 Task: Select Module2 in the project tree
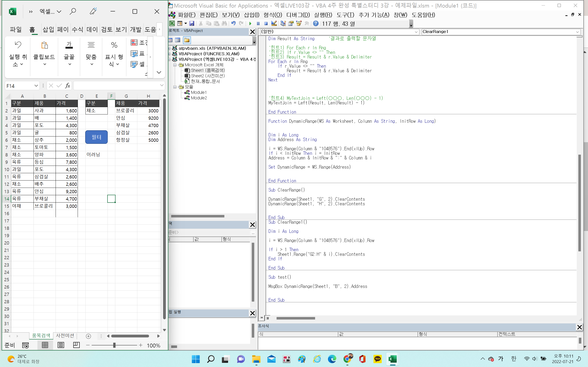click(198, 98)
